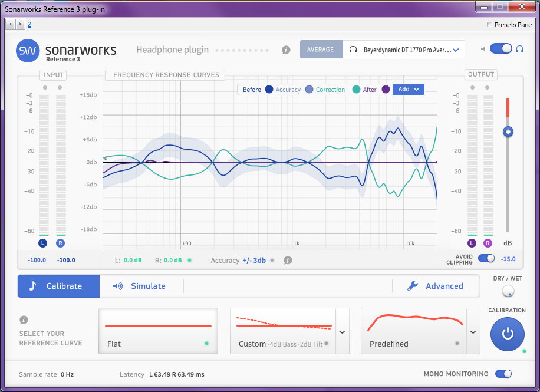Open the Beyerdynamic DT 1770 Pro profile dropdown

click(404, 50)
